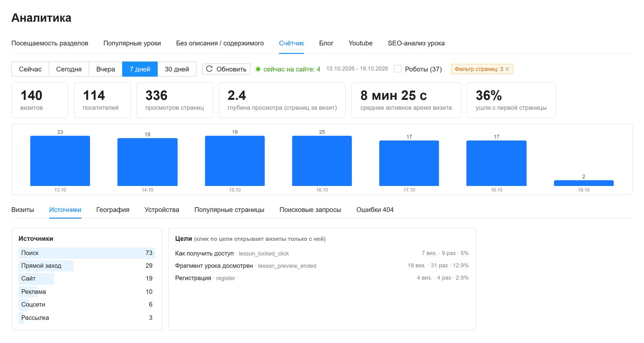This screenshot has height=343, width=644.
Task: Open the Популярные страницы sub-tab
Action: [x=229, y=209]
